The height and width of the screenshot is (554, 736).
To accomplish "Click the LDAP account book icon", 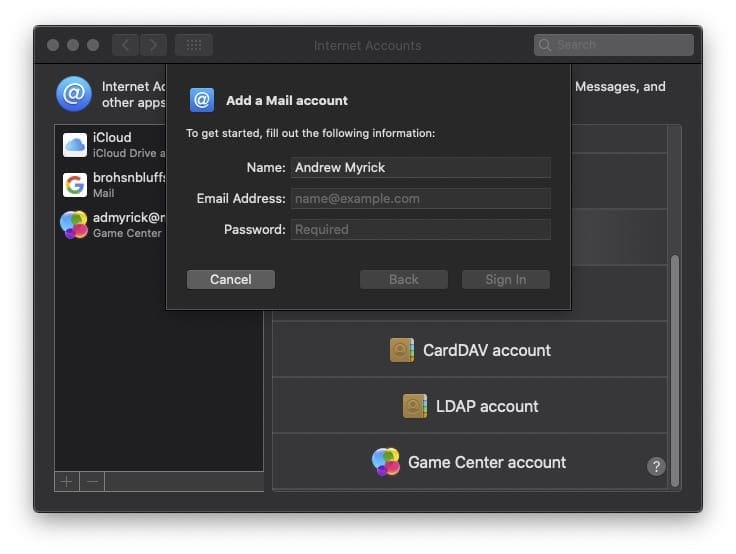I will pos(415,406).
